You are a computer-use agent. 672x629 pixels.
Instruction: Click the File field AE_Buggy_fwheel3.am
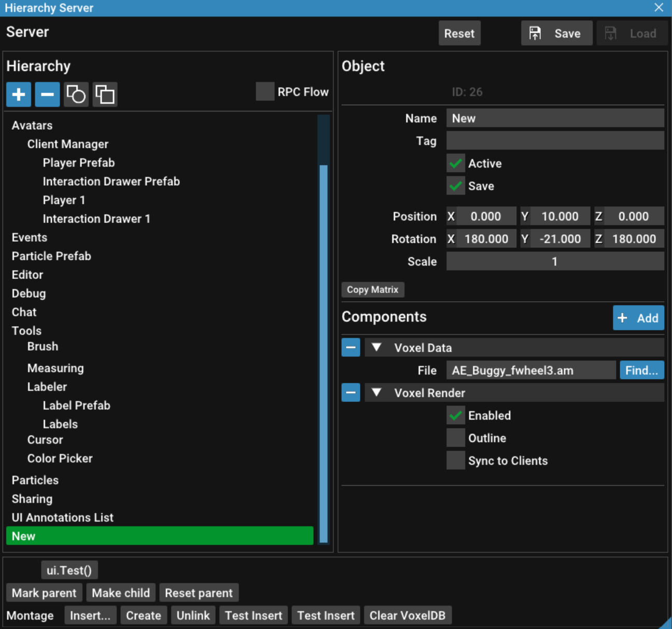click(531, 370)
